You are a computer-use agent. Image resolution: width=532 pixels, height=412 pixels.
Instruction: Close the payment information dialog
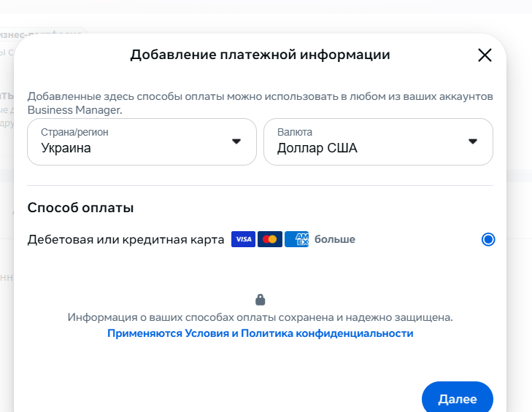pos(485,55)
